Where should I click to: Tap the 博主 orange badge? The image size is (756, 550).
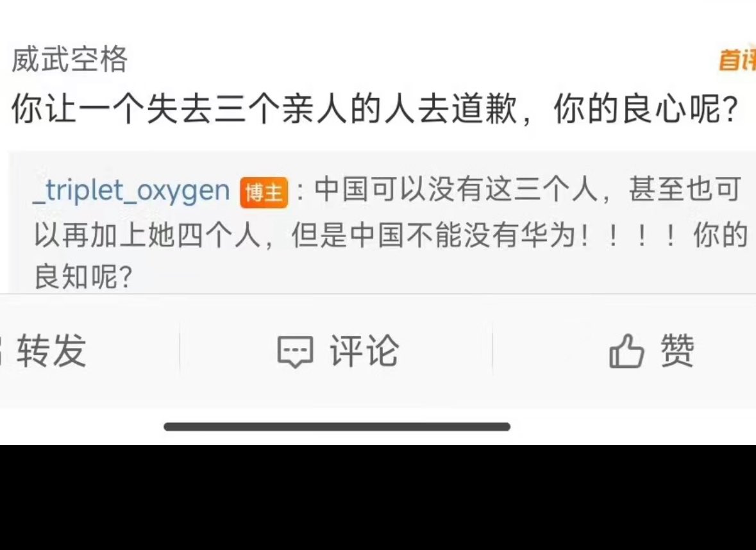coord(264,192)
